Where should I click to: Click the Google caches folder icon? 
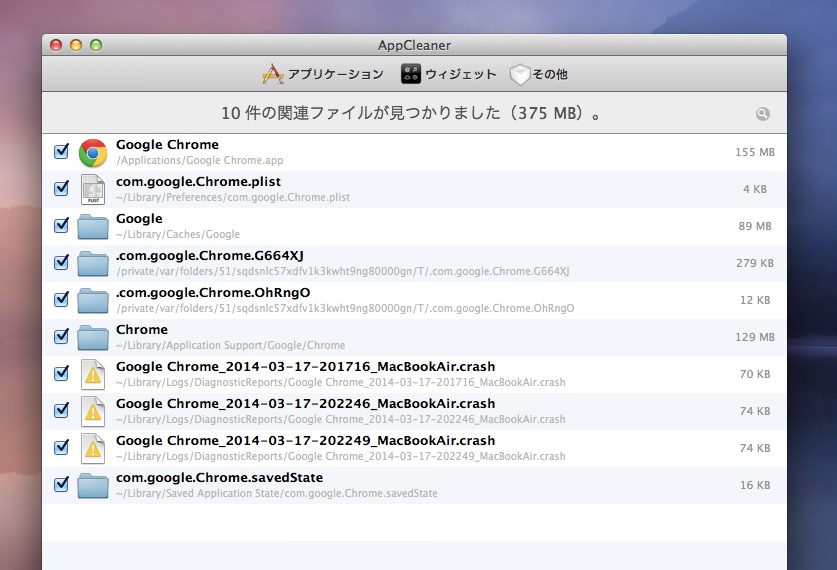pyautogui.click(x=93, y=227)
